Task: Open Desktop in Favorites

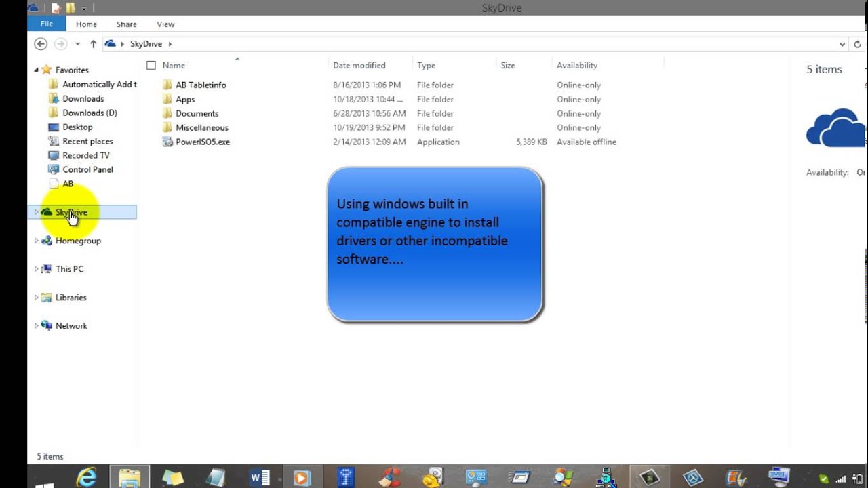Action: pos(77,127)
